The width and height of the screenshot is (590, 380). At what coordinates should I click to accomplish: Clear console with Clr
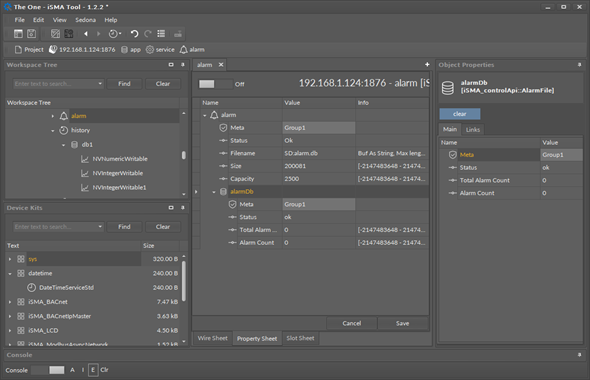105,370
